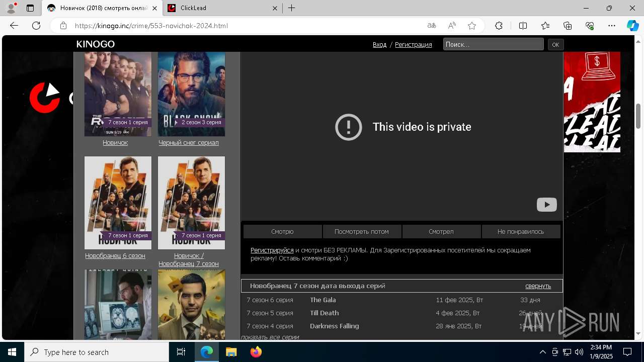Open Edge Settings and more menu
The width and height of the screenshot is (644, 362).
[x=612, y=26]
